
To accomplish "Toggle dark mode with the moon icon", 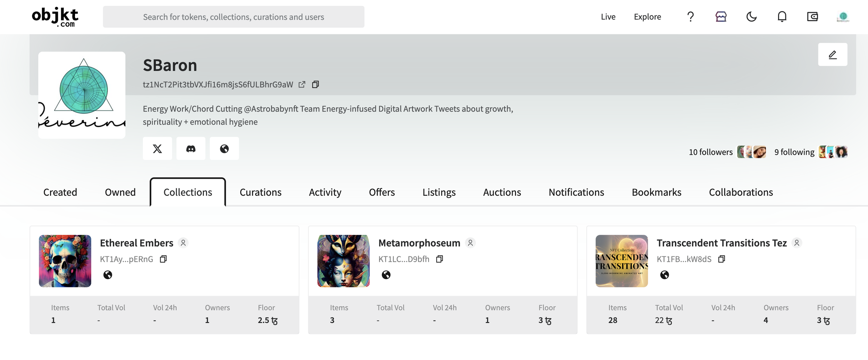I will tap(751, 17).
